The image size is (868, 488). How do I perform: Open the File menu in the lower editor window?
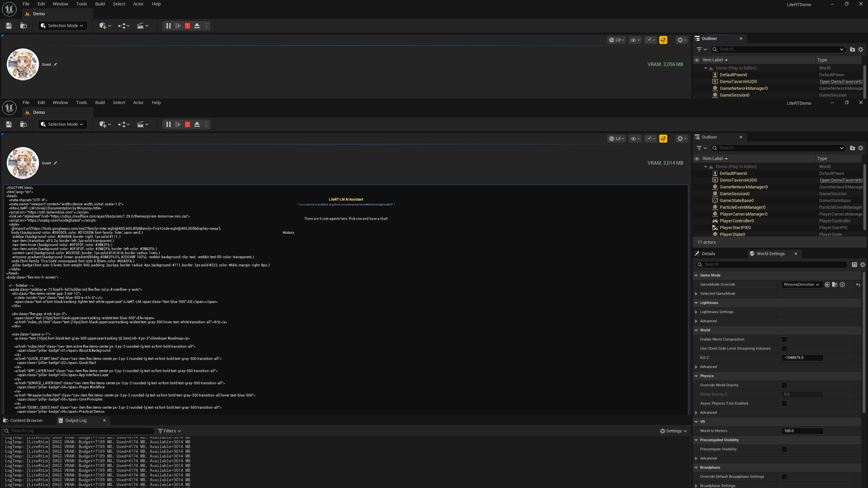tap(26, 103)
